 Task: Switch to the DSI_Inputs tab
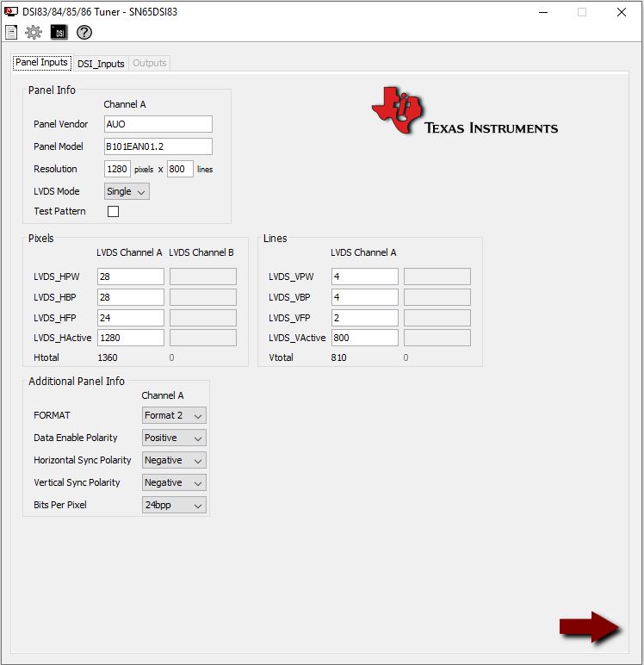[x=101, y=64]
